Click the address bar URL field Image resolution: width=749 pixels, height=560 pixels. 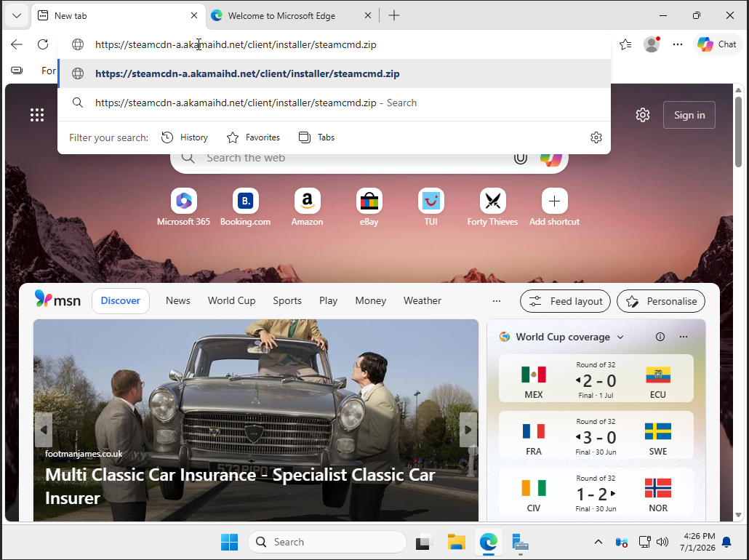click(x=334, y=44)
